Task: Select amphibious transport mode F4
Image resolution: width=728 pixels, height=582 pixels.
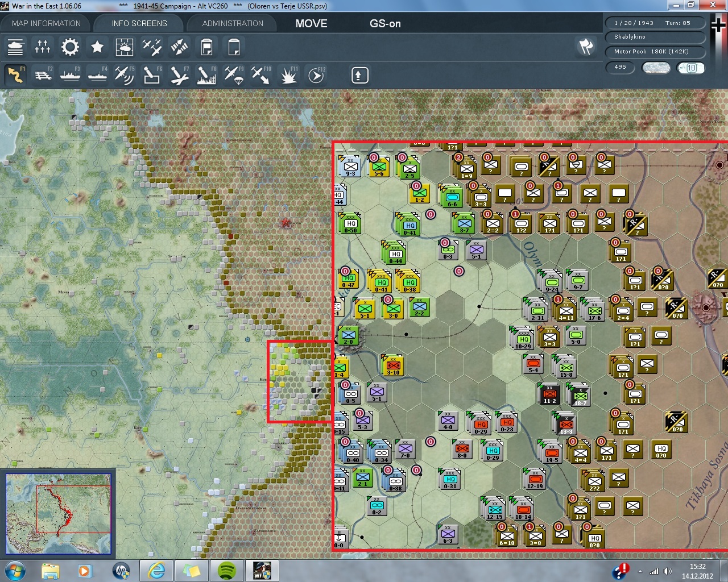Action: click(x=97, y=75)
